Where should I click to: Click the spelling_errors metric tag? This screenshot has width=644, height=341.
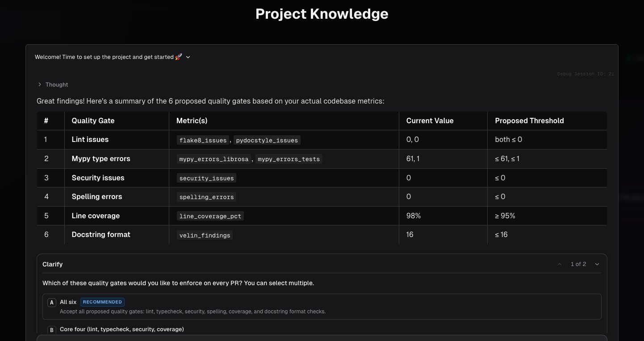pos(206,197)
